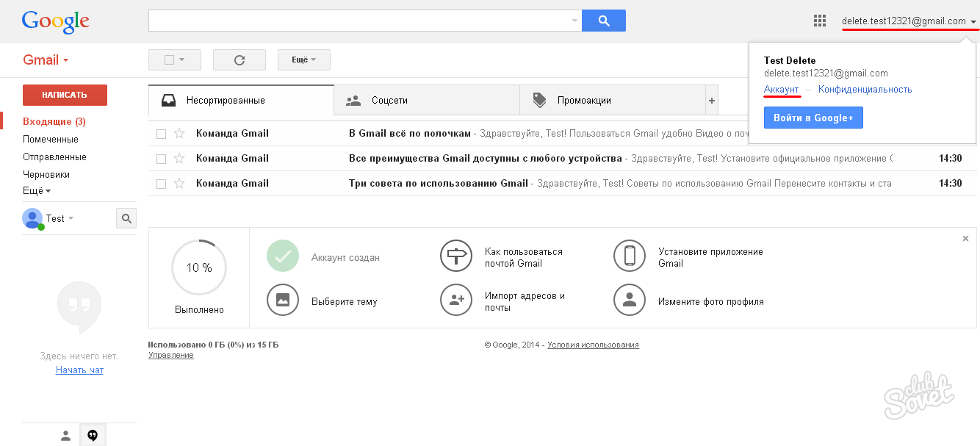The height and width of the screenshot is (446, 980).
Task: Tick checkbox for 'В Gmail всё по полочкам'
Action: tap(161, 134)
